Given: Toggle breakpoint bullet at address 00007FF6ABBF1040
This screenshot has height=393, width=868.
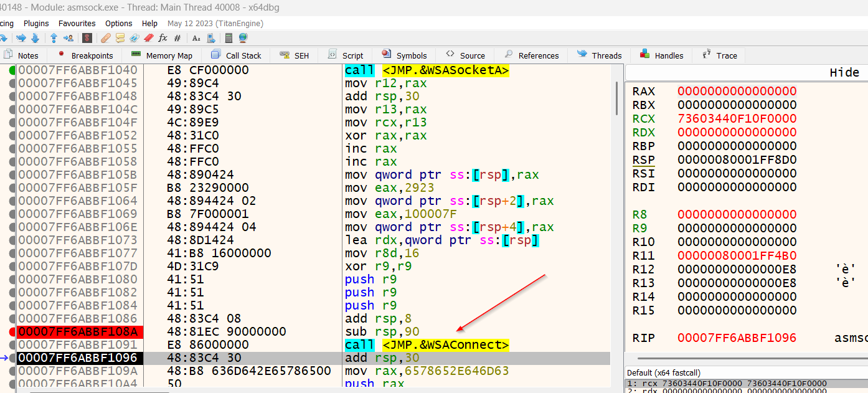Looking at the screenshot, I should (x=12, y=70).
